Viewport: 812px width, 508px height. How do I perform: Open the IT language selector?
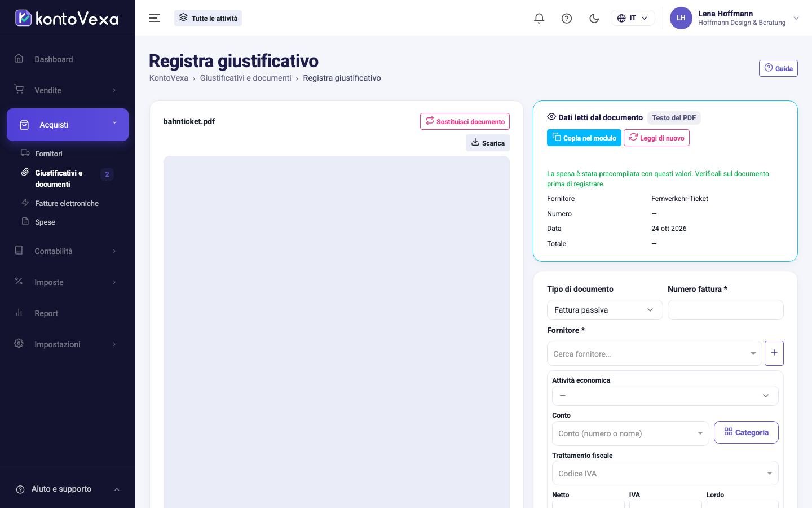click(633, 18)
